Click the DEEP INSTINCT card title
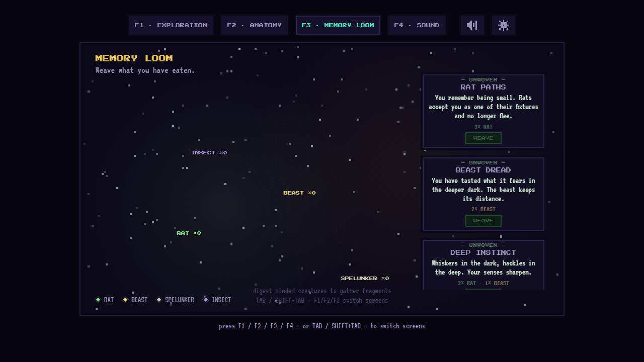644x362 pixels. (484, 252)
